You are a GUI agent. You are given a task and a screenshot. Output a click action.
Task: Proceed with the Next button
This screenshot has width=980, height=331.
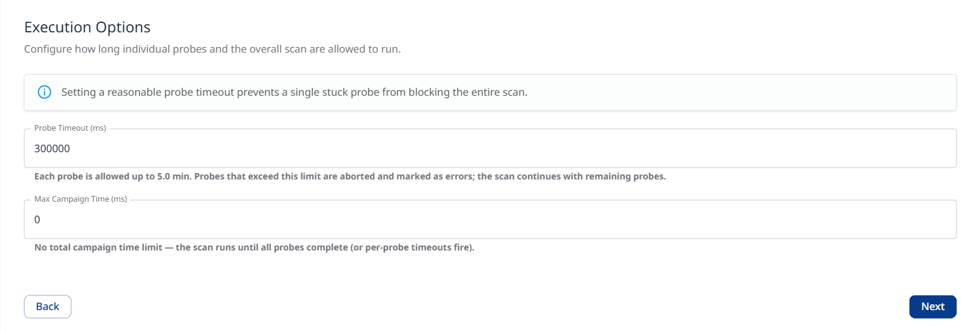[x=932, y=306]
